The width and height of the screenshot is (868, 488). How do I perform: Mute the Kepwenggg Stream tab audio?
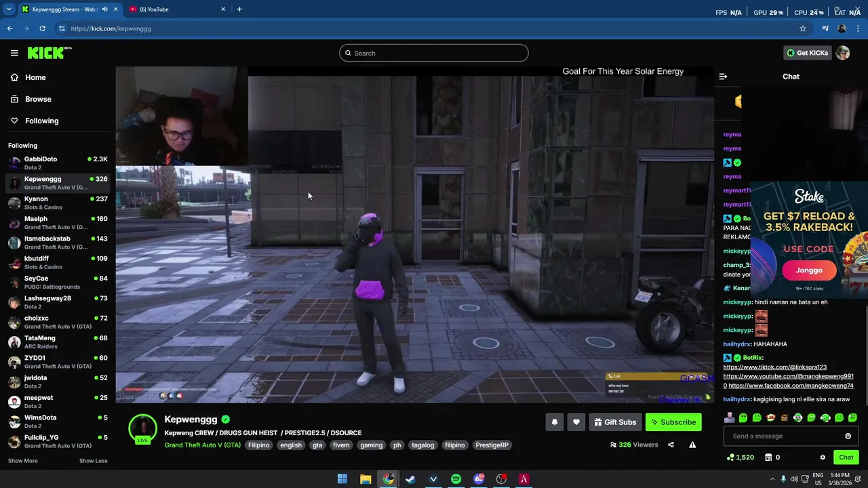pyautogui.click(x=104, y=9)
